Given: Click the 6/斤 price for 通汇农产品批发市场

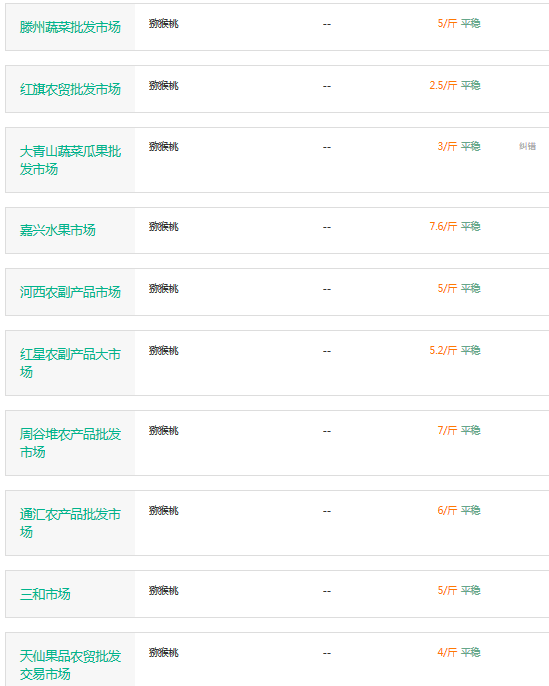Looking at the screenshot, I should pos(447,511).
